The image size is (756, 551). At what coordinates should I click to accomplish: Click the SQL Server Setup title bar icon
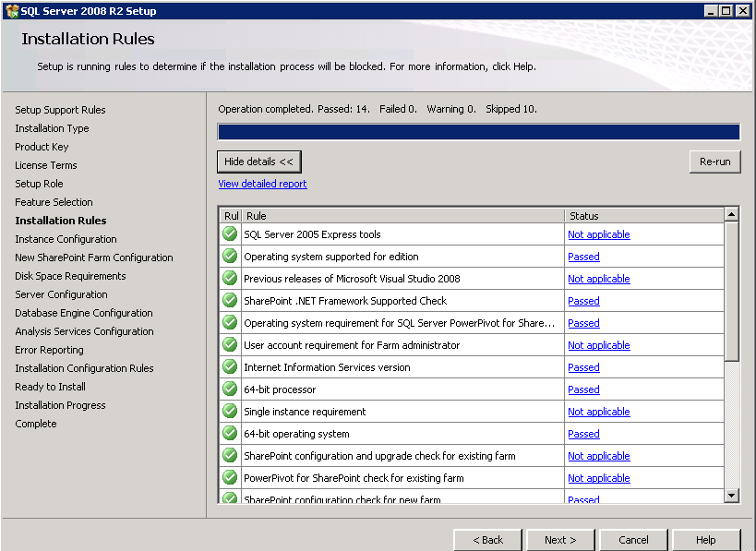[12, 10]
